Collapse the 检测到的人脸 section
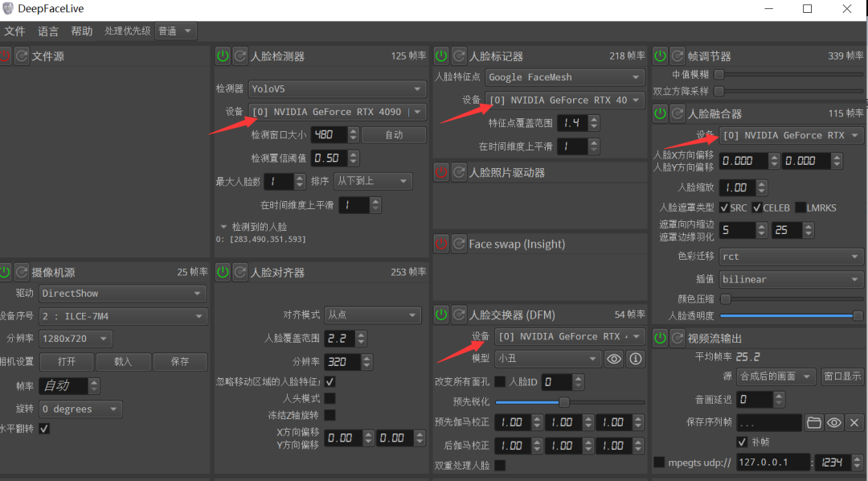 tap(223, 227)
